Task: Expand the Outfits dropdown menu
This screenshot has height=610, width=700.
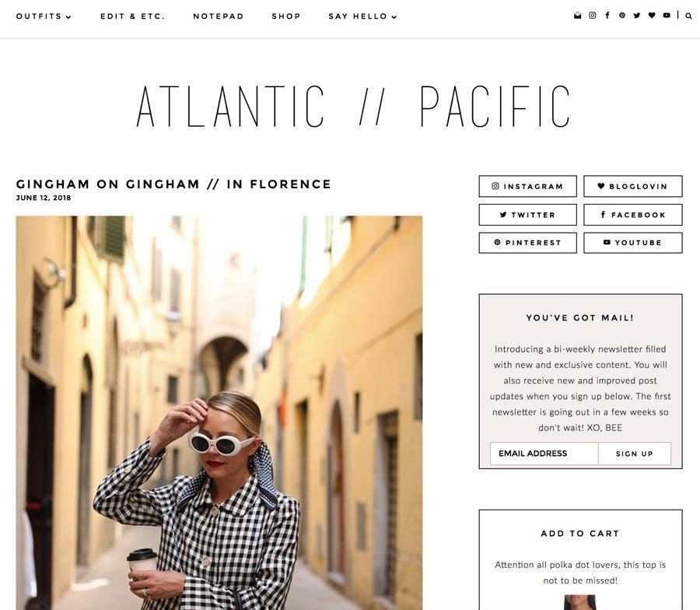Action: pyautogui.click(x=44, y=16)
